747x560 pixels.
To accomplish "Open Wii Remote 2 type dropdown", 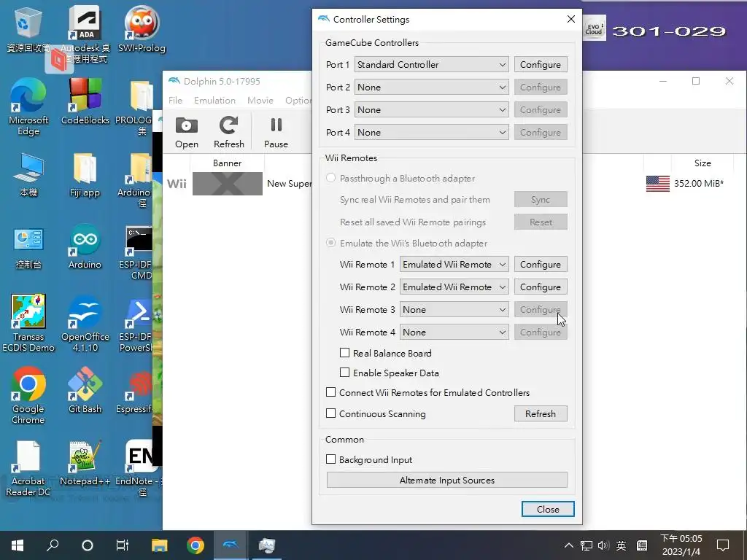I will pos(454,287).
